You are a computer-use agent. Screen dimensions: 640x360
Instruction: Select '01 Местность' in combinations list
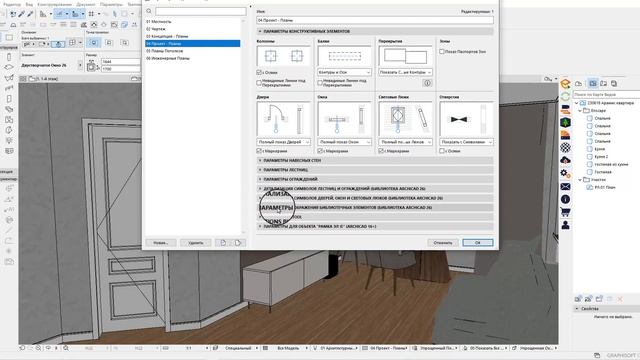(193, 22)
